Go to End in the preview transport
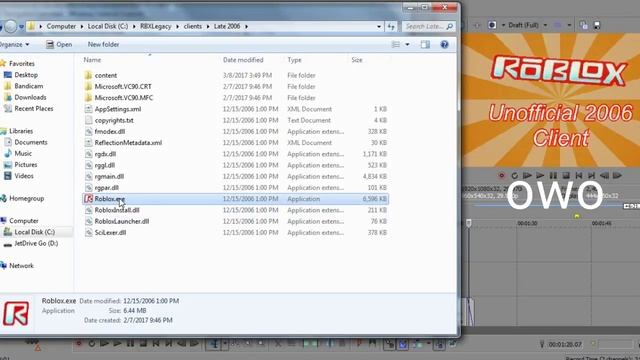 tap(591, 176)
